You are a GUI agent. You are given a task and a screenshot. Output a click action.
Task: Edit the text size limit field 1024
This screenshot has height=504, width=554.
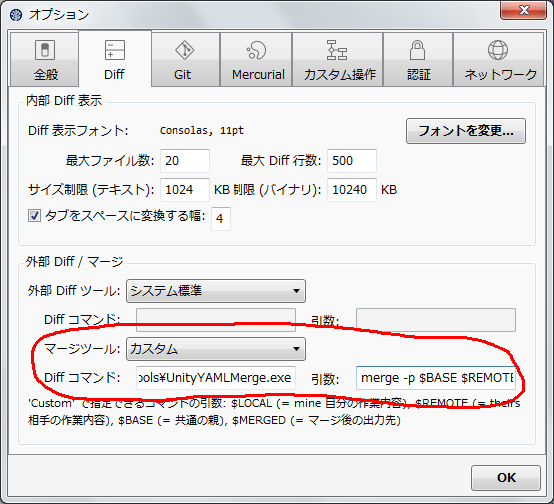click(185, 190)
